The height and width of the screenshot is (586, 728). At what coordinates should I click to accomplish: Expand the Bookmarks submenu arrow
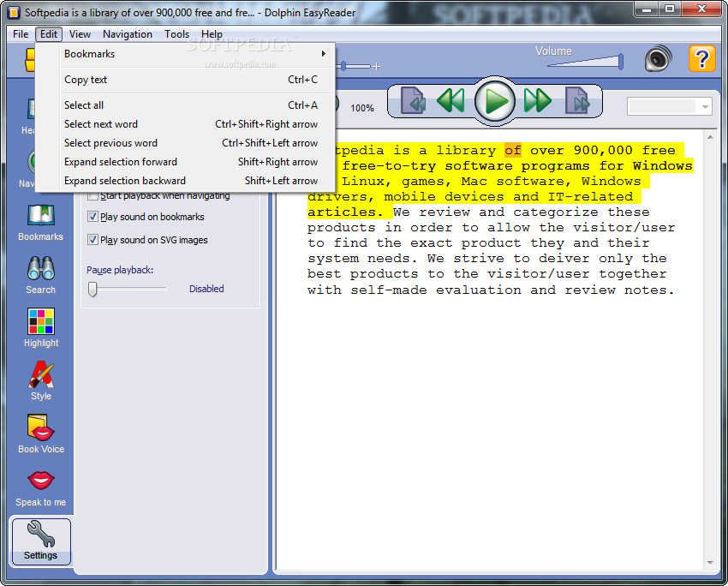click(323, 54)
